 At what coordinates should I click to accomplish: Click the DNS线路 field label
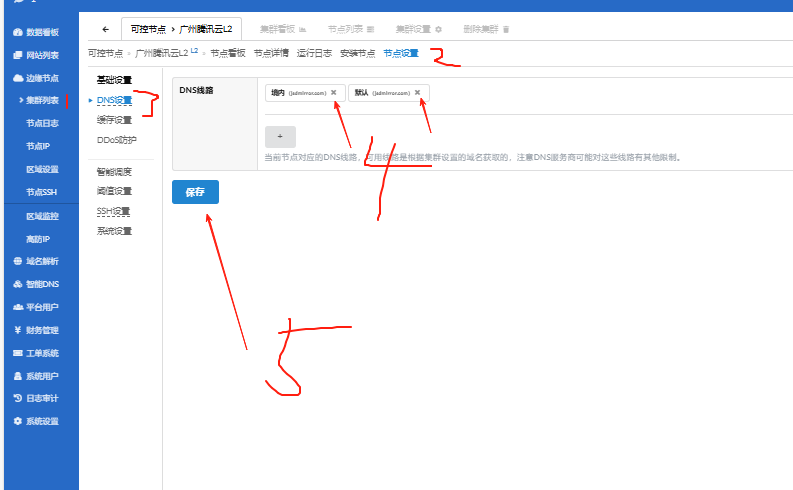pos(196,90)
